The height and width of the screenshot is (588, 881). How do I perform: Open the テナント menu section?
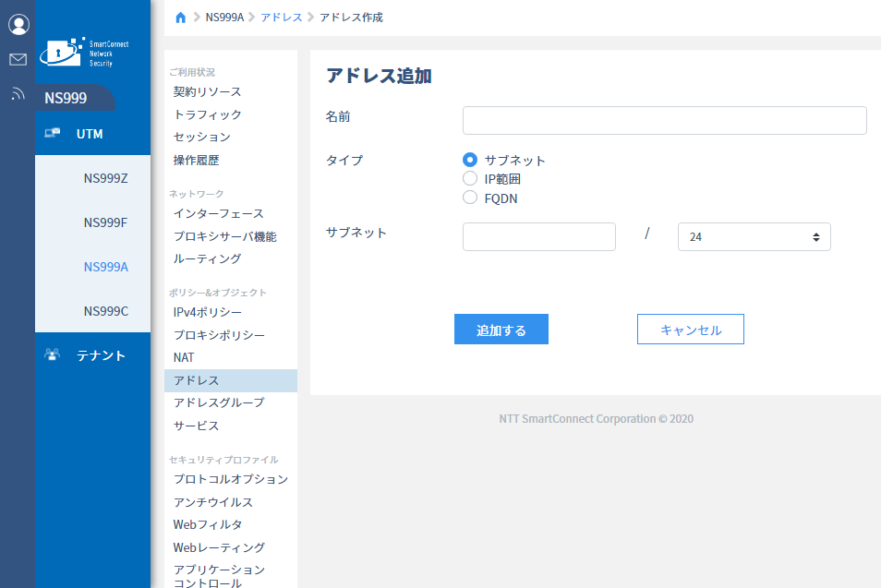coord(92,355)
